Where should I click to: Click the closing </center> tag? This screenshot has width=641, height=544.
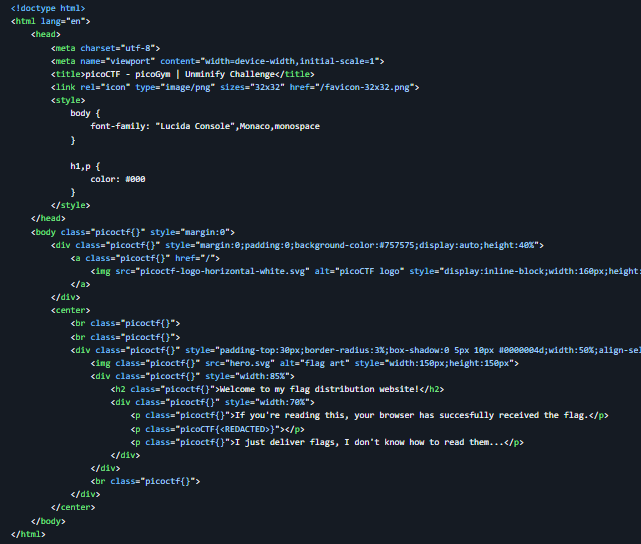click(x=73, y=508)
